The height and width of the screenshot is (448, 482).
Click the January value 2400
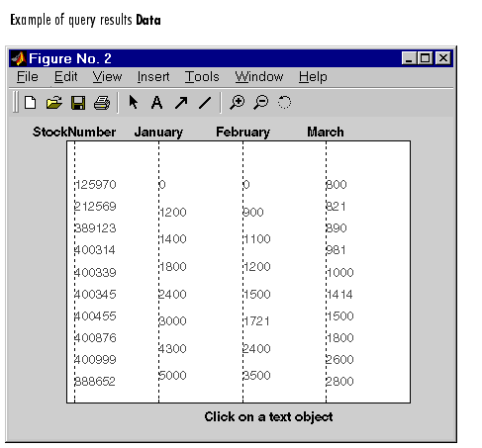[x=172, y=294]
